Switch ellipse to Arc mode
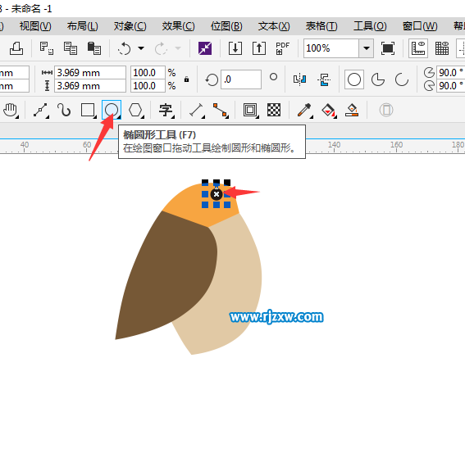 [402, 79]
